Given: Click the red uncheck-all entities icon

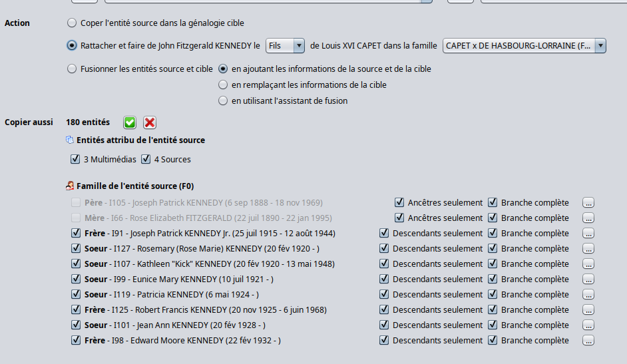Looking at the screenshot, I should pos(150,122).
